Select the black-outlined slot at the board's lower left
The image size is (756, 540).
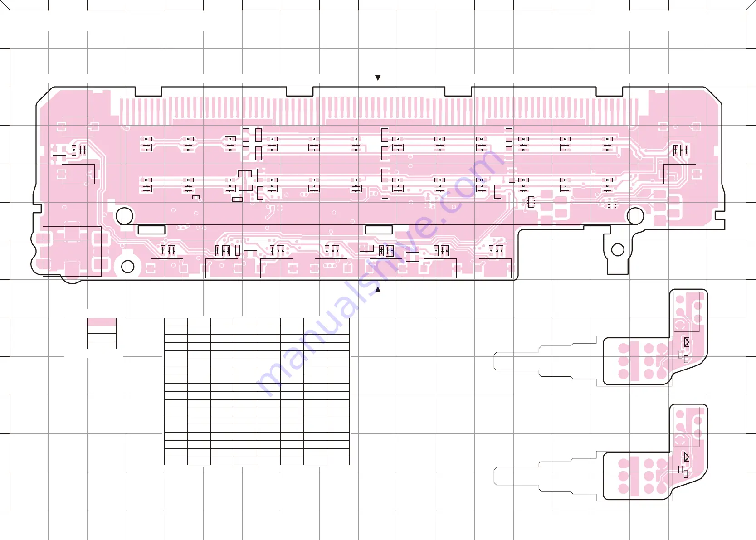pos(151,229)
